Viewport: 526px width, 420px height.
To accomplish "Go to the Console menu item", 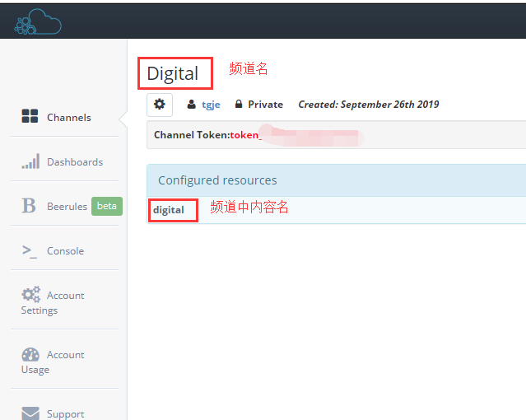I will tap(65, 251).
